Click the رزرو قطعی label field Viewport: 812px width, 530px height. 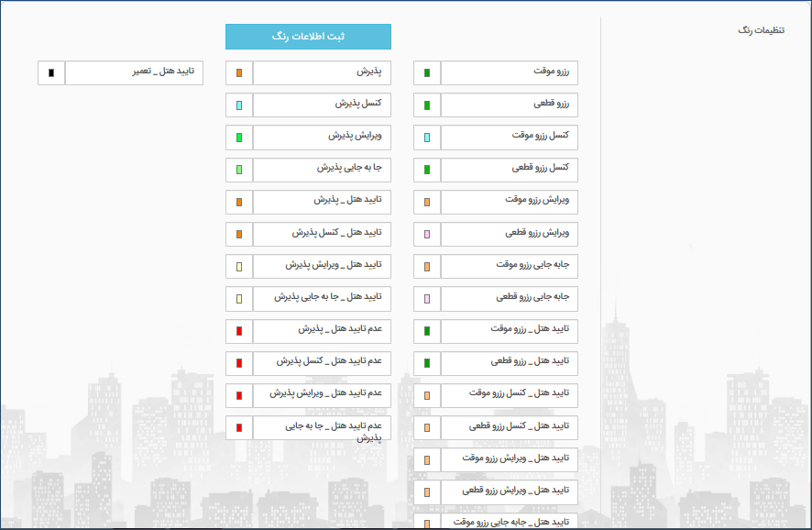(x=510, y=105)
